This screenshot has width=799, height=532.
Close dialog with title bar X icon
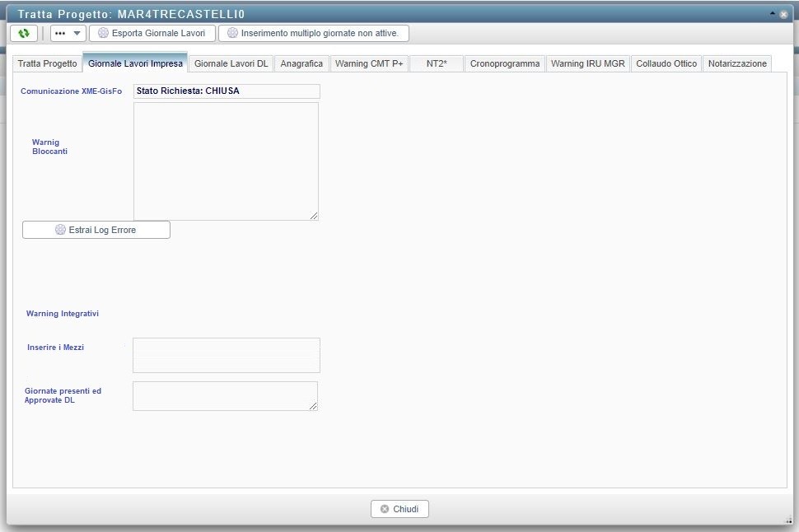[x=784, y=14]
